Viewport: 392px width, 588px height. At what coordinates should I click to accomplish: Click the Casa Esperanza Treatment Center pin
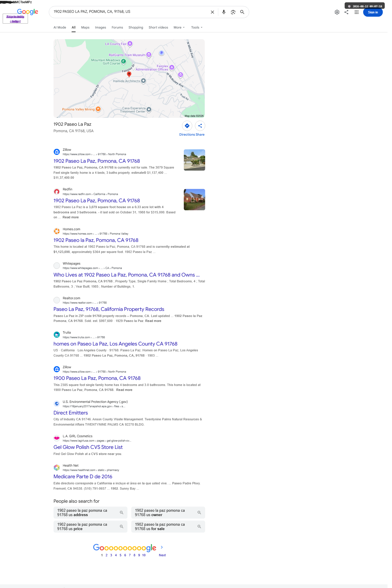[x=149, y=109]
